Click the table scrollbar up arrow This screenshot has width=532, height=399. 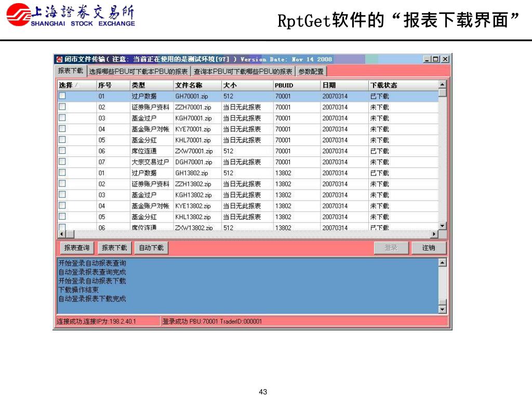pyautogui.click(x=442, y=84)
